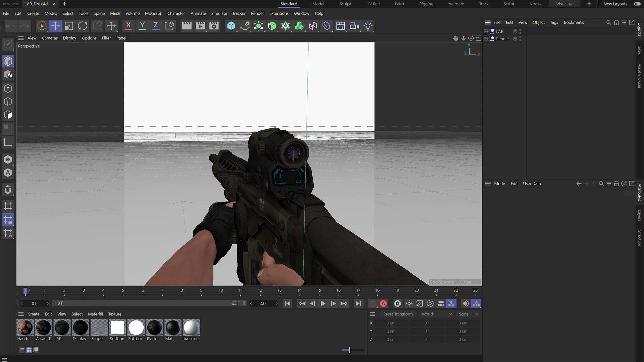
Task: Select the Rotate tool
Action: [x=83, y=26]
